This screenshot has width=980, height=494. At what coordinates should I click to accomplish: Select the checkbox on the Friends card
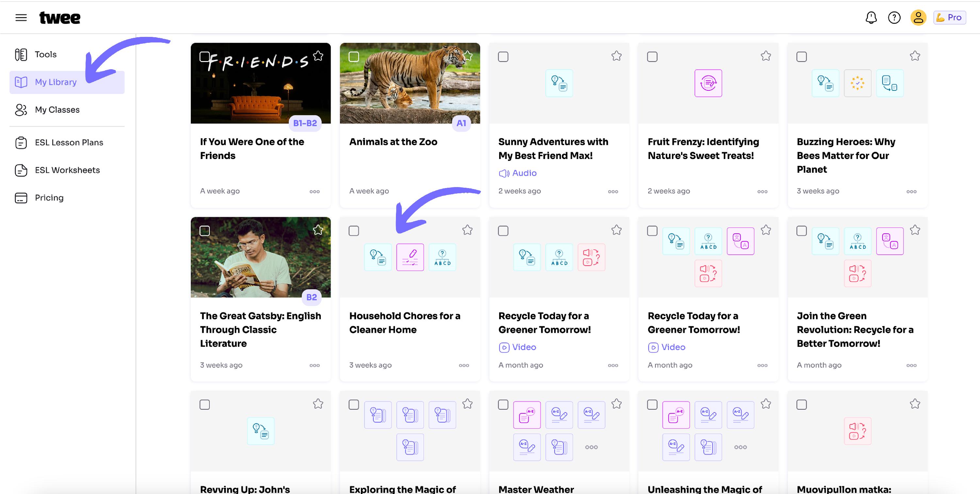(205, 57)
